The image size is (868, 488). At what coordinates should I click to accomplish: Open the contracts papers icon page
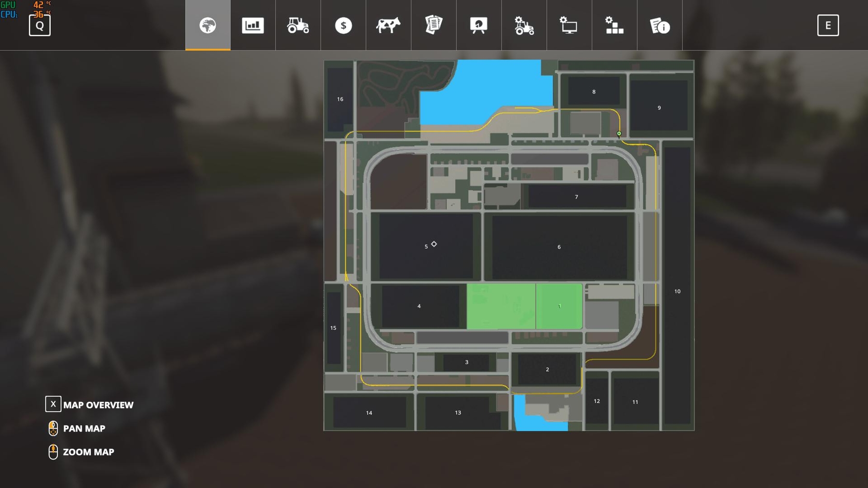click(x=434, y=25)
